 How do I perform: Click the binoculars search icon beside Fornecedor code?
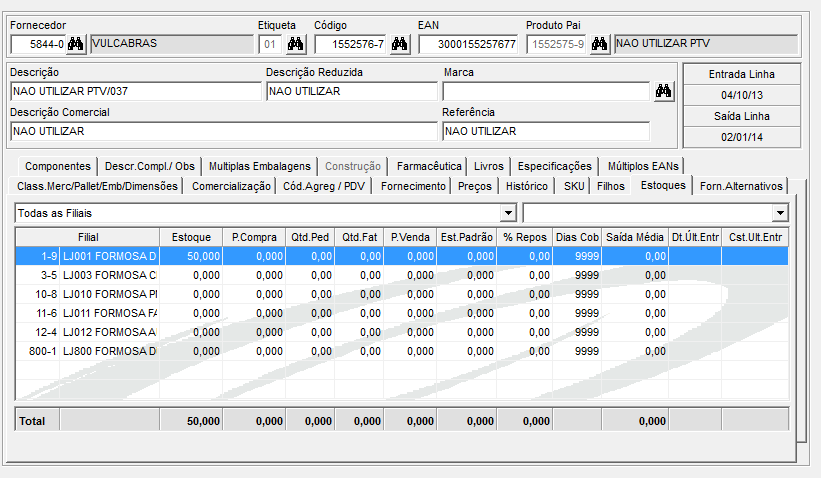pyautogui.click(x=77, y=44)
